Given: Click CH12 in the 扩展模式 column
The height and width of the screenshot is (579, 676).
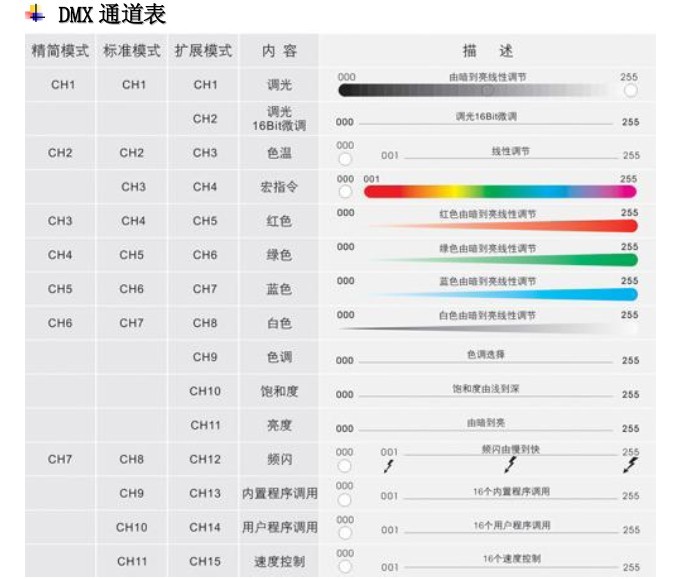Looking at the screenshot, I should [205, 459].
